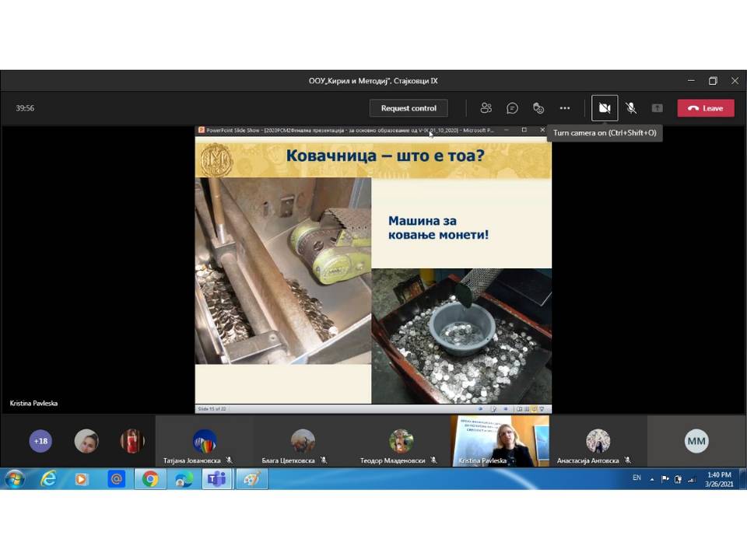Click slide title Ковачница – што е тоа?
747x560 pixels.
point(385,156)
